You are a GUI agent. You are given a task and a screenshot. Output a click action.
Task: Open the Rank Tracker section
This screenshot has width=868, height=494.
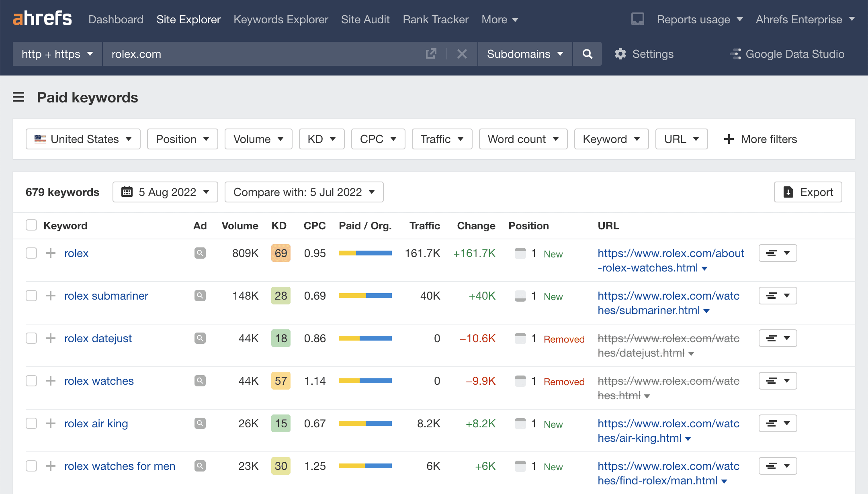pos(435,19)
